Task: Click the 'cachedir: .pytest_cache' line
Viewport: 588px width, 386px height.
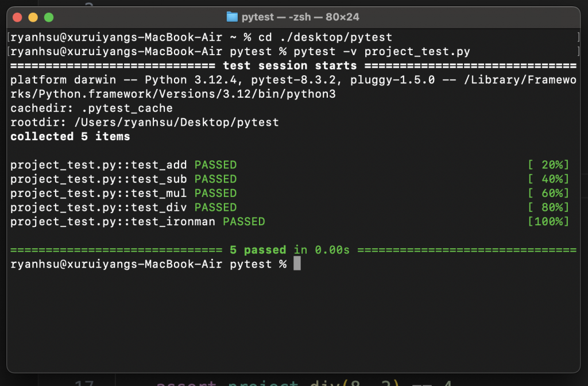Action: tap(91, 108)
